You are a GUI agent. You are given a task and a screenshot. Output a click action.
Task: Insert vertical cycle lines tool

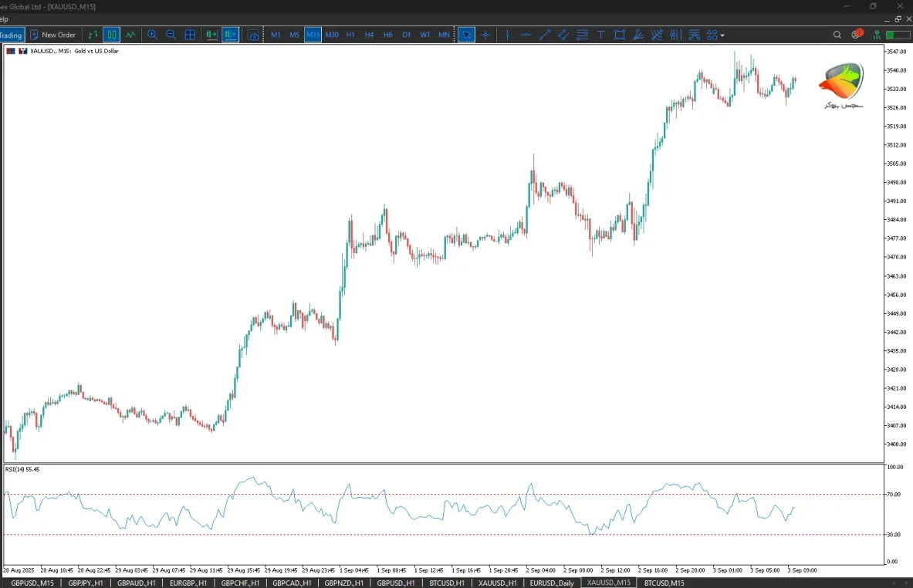coord(675,35)
